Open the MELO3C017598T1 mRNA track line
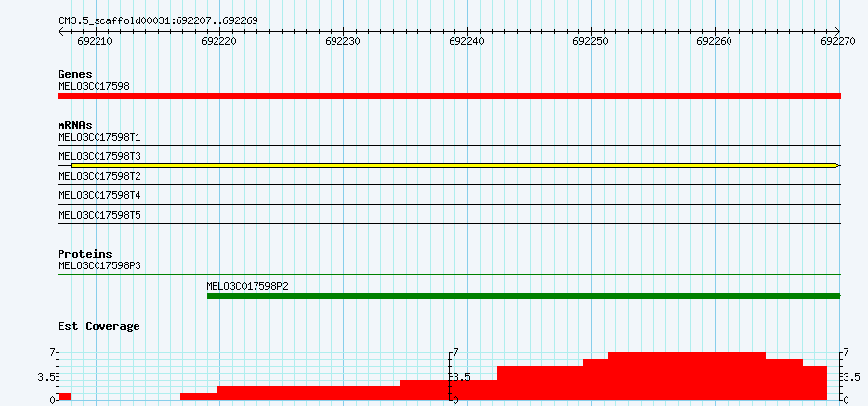 click(449, 145)
